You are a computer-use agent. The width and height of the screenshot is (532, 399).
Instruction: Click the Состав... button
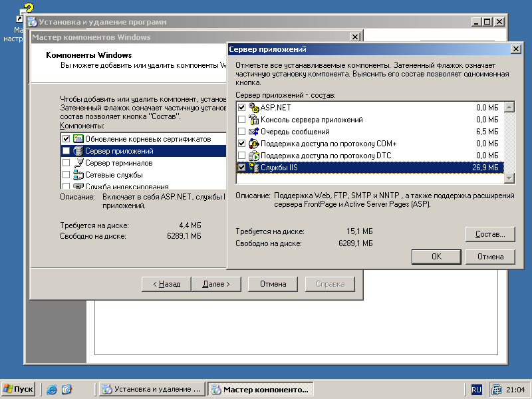pos(490,234)
